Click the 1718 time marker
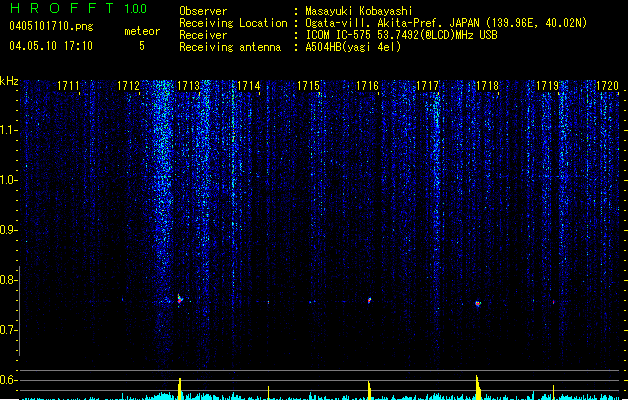This screenshot has width=629, height=400. click(487, 86)
